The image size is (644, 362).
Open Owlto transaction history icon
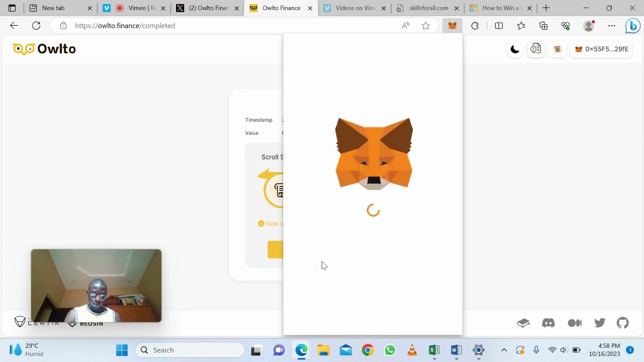[x=536, y=49]
